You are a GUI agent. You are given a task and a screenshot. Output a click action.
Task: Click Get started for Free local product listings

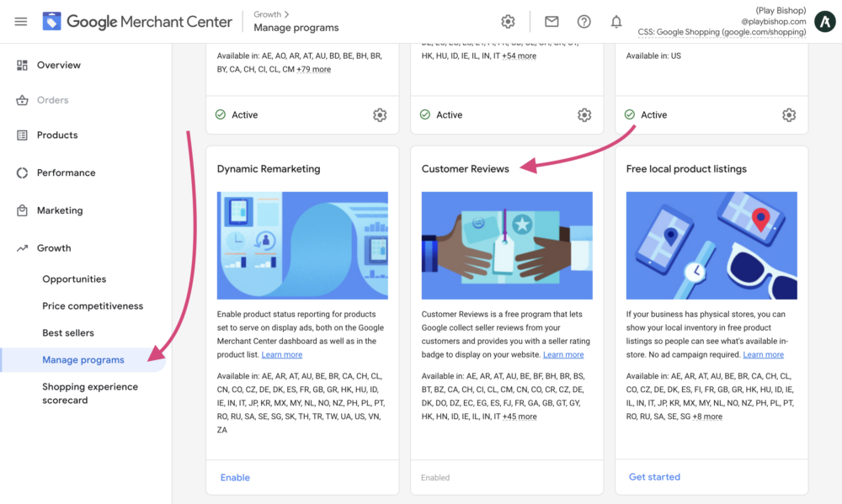coord(654,477)
